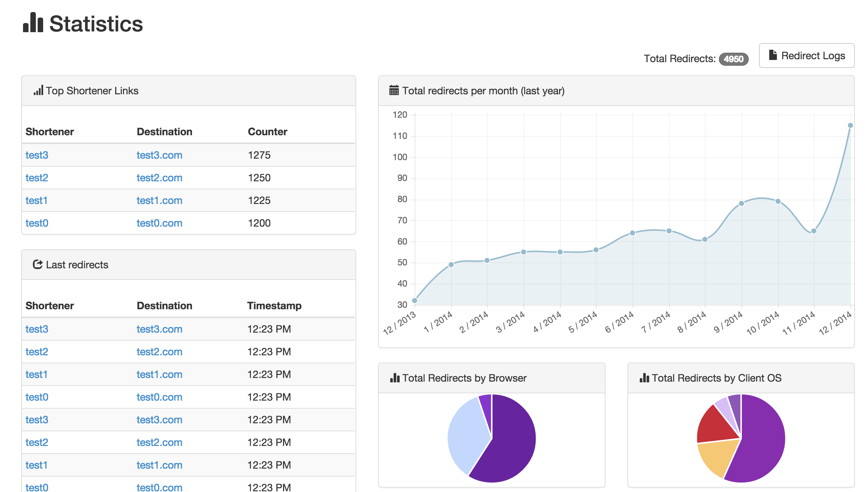Click the 4950 total redirects badge

[x=733, y=59]
